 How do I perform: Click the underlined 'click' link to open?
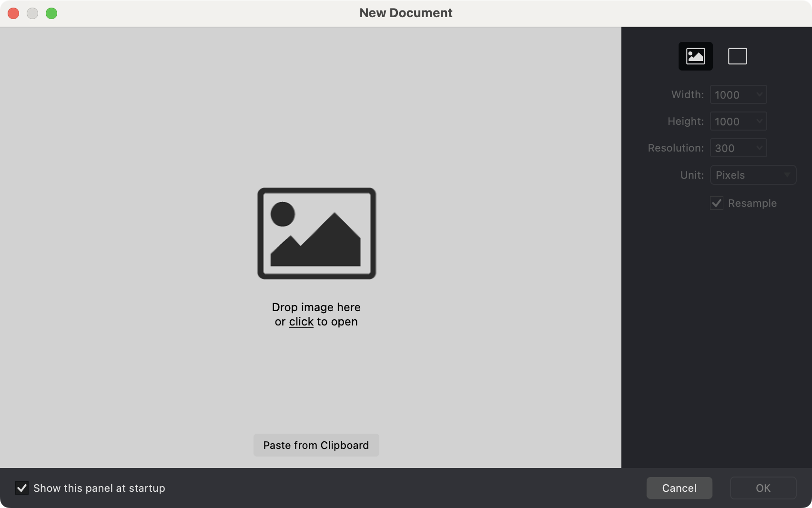tap(301, 322)
